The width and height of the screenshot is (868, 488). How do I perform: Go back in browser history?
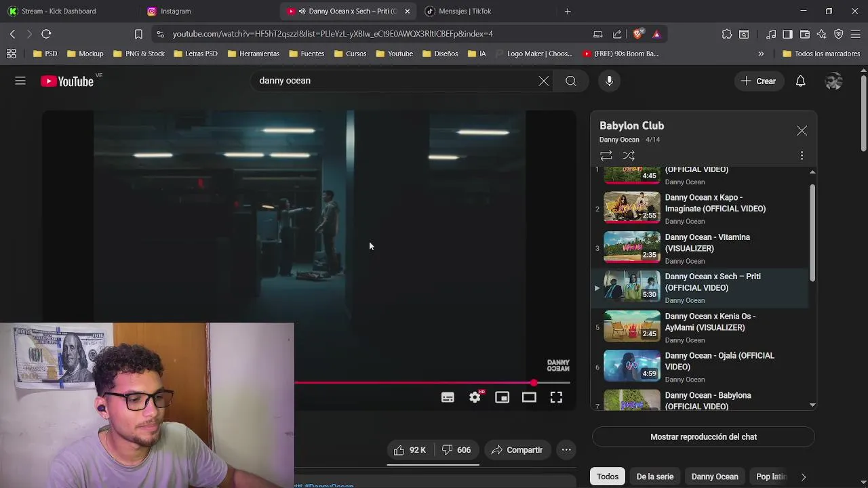coord(12,34)
